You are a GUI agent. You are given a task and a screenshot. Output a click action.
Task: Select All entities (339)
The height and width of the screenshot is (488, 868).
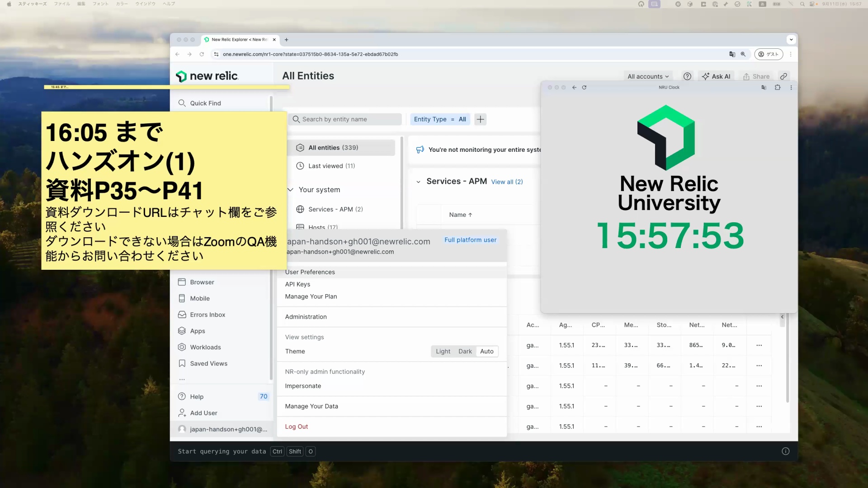coord(342,148)
